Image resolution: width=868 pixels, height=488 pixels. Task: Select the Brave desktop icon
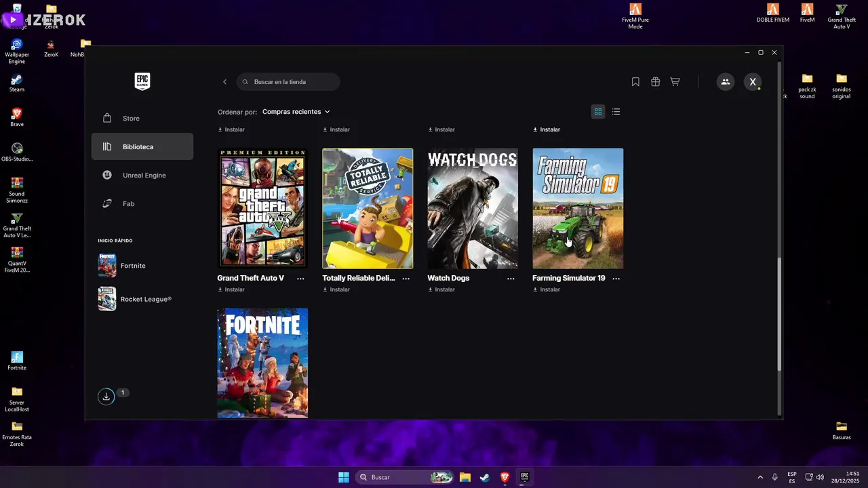17,118
